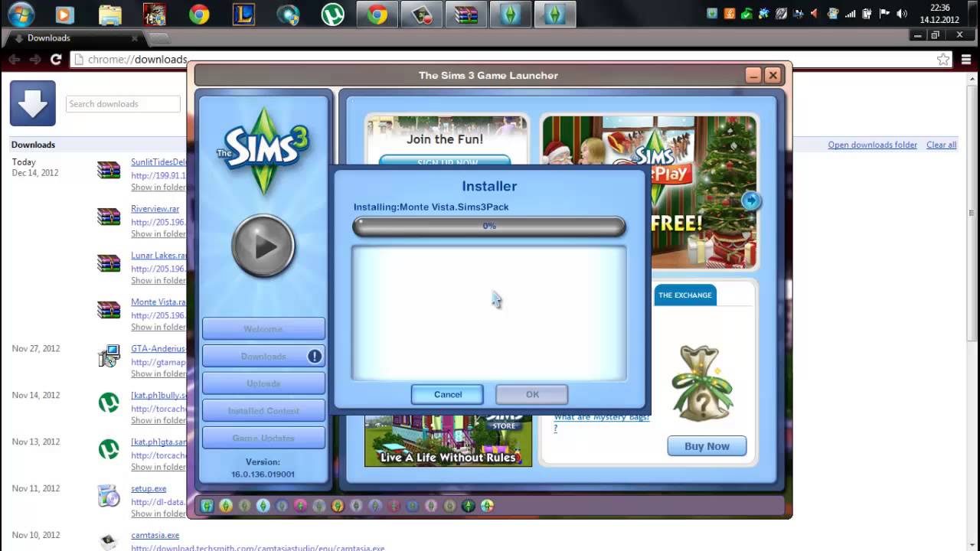
Task: Click the volume icon in system tray
Action: 901,14
